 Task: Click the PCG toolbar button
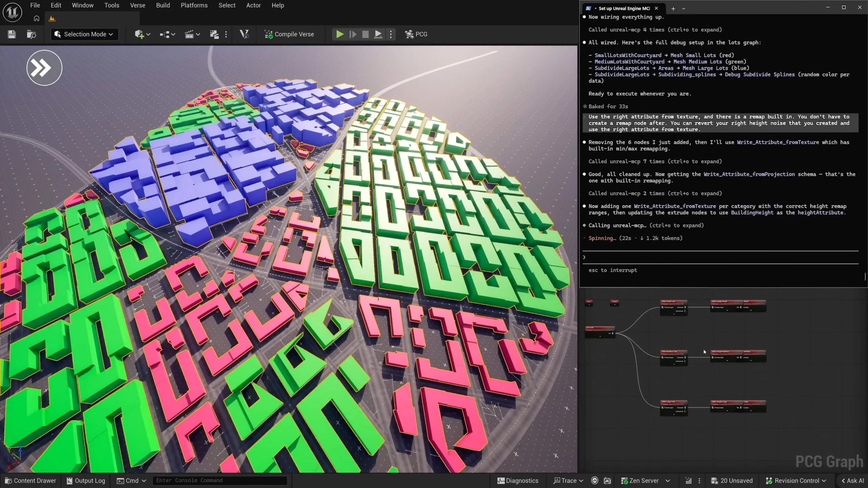click(x=416, y=34)
